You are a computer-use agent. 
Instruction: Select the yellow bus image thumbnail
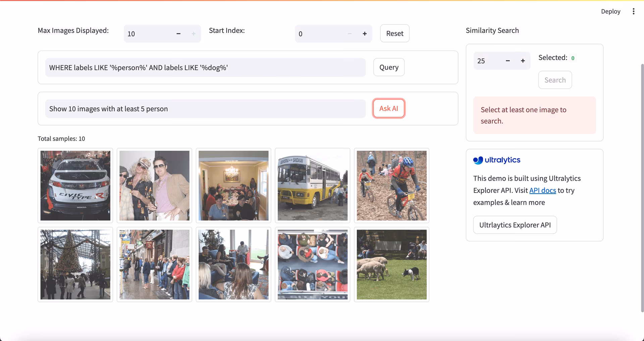coord(312,185)
